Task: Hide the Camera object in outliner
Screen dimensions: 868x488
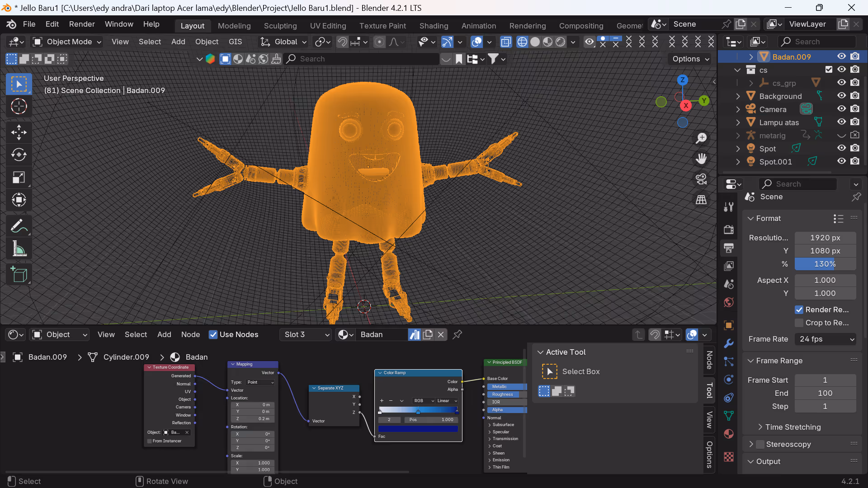Action: 841,109
